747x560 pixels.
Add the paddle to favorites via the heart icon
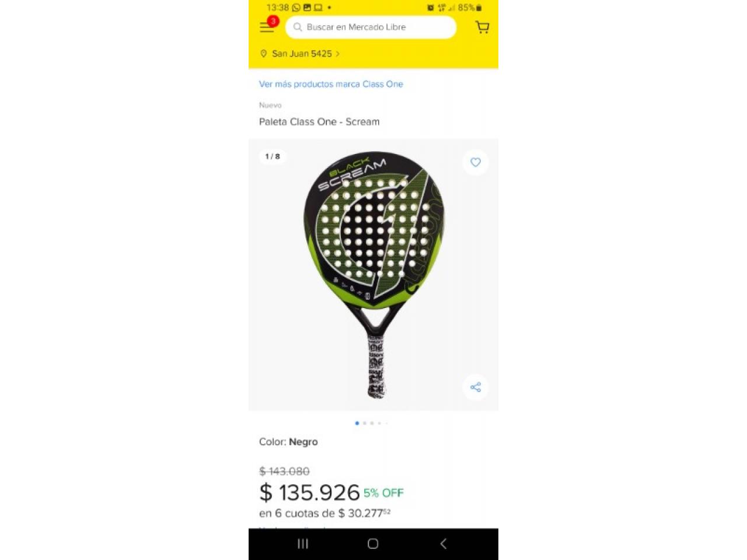tap(476, 162)
